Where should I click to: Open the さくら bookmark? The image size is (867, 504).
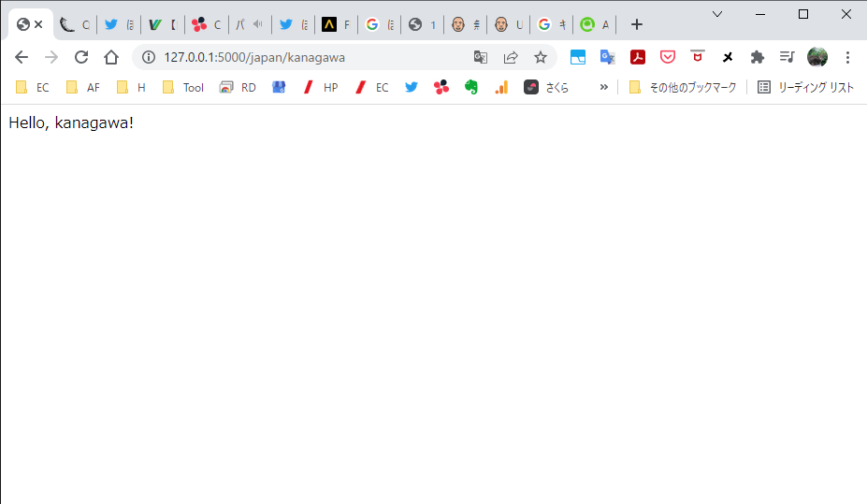[546, 87]
